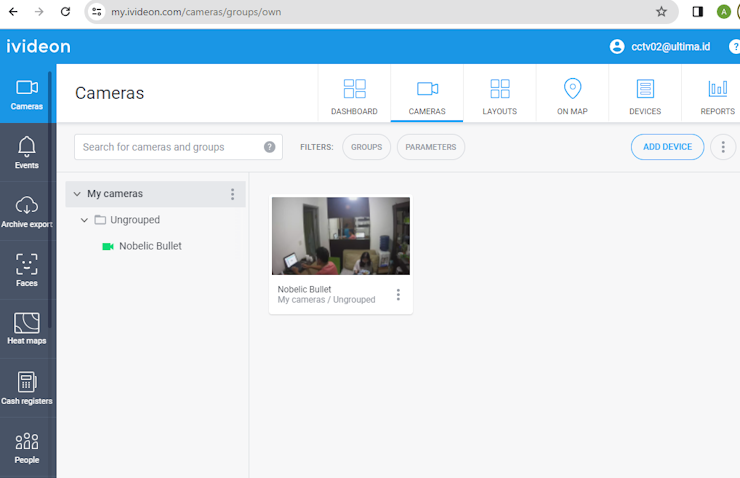Open the Cash registers section

pos(27,388)
